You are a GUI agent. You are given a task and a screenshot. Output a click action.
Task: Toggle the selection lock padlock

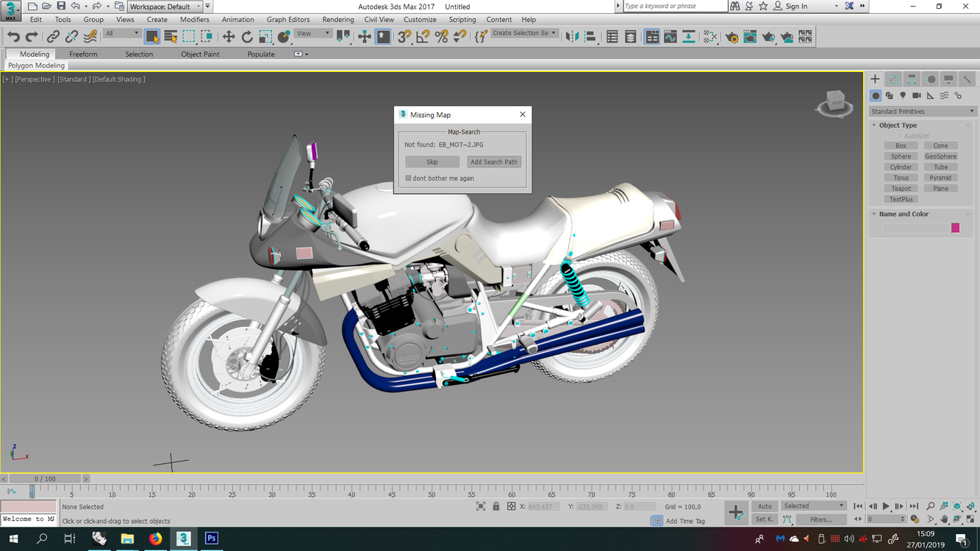click(496, 507)
